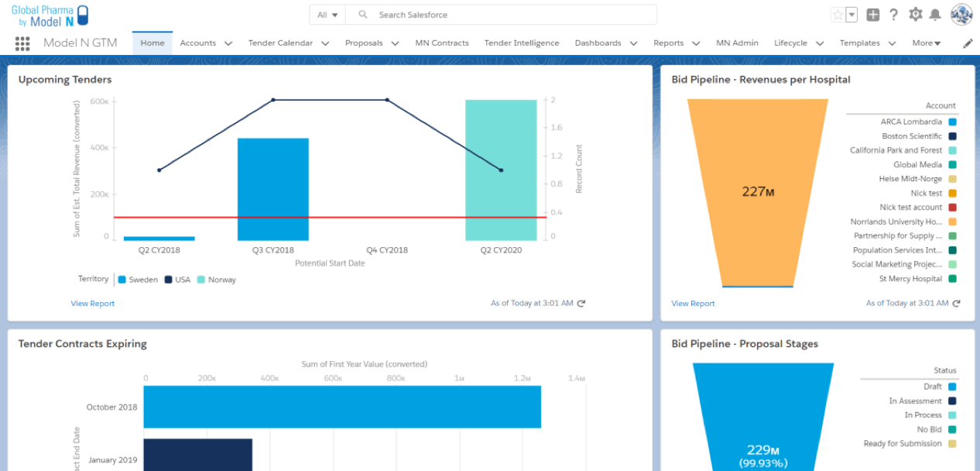Click the ARCA Lombardia legend swatch
This screenshot has width=980, height=471.
click(x=952, y=122)
